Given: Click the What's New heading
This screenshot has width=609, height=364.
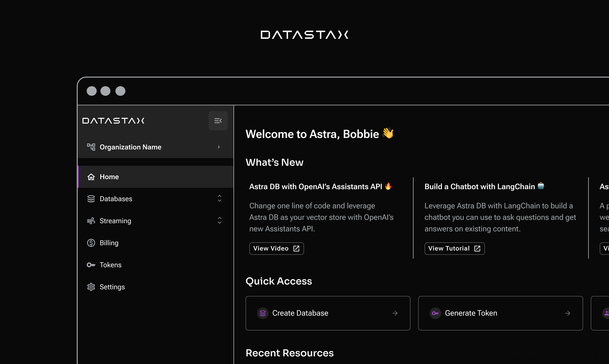Looking at the screenshot, I should click(x=275, y=162).
